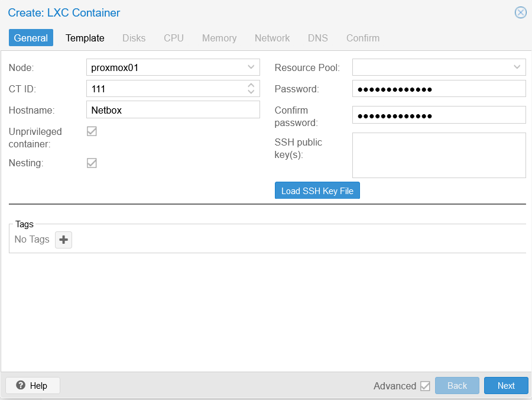Switch to the Template tab
Screen dimensions: 532x400
[x=85, y=38]
